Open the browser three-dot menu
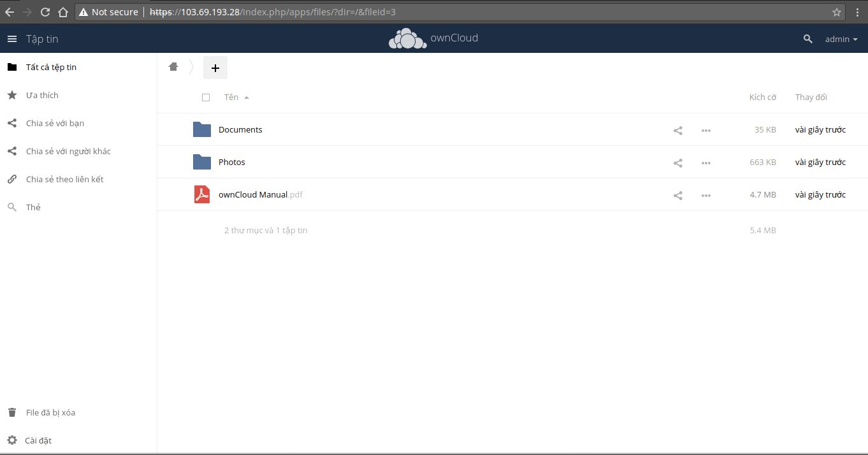This screenshot has height=455, width=868. point(858,11)
